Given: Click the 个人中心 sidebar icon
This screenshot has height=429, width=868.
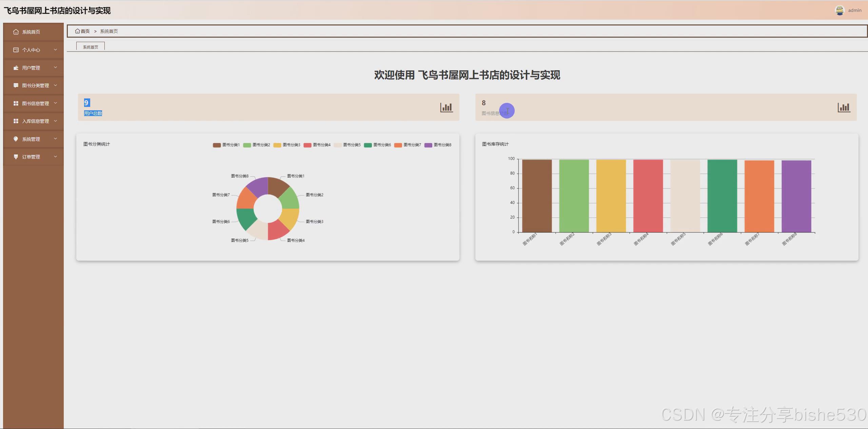Looking at the screenshot, I should click(16, 50).
